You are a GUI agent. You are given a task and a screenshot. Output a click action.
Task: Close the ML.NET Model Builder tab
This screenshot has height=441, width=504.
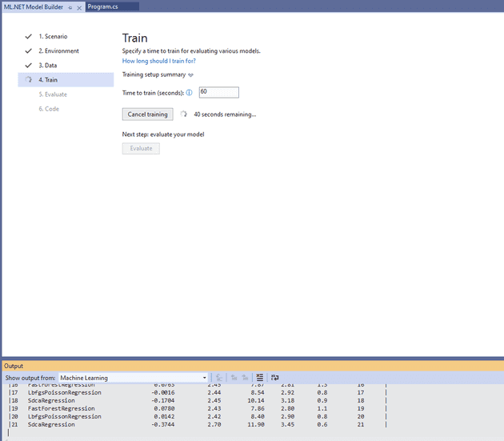click(79, 8)
